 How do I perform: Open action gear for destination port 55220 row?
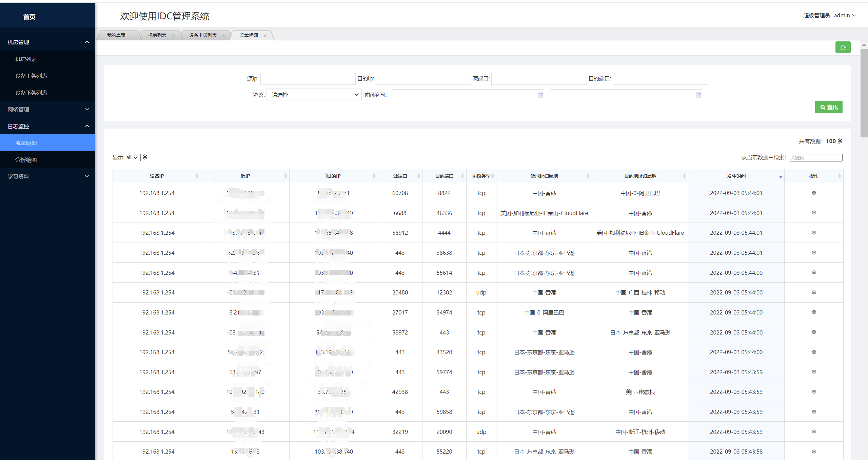point(814,452)
